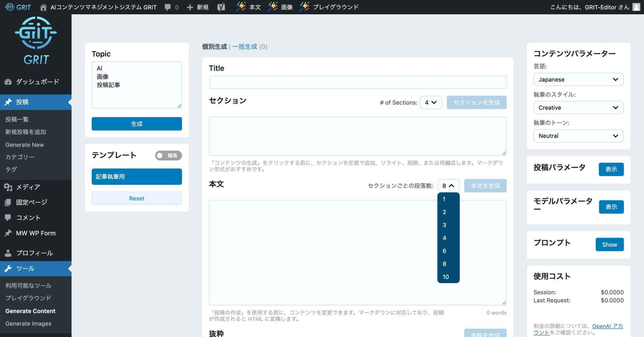The height and width of the screenshot is (337, 644).
Task: Open the 執筆のスタイル Creative dropdown
Action: pos(578,108)
